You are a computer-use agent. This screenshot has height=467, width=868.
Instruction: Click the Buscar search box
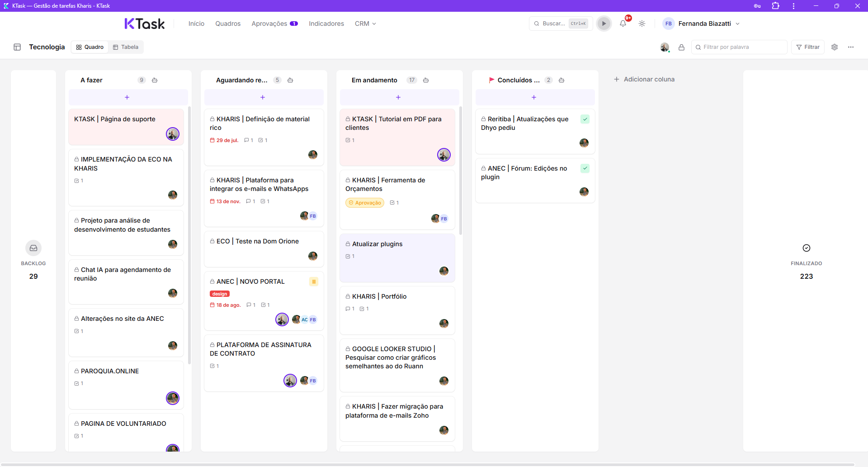(x=561, y=24)
